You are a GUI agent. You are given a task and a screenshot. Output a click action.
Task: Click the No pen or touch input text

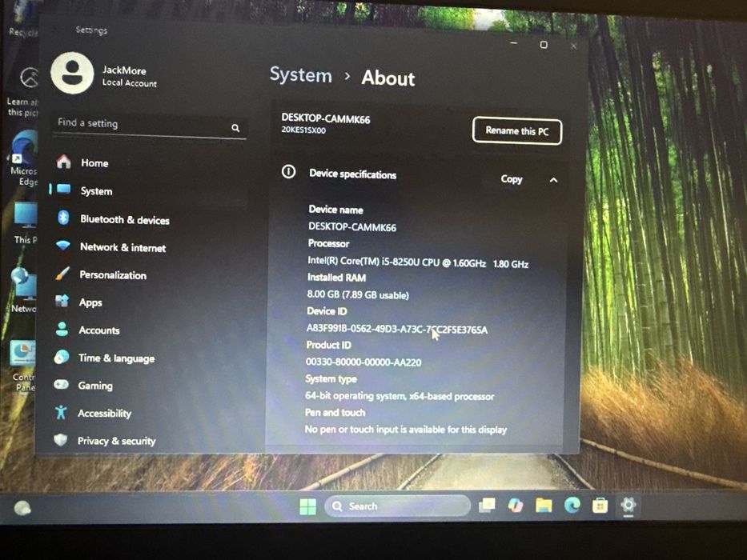click(405, 430)
